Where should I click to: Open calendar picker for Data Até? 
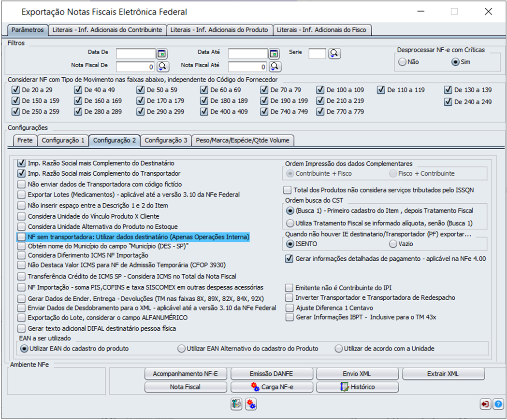coord(274,53)
